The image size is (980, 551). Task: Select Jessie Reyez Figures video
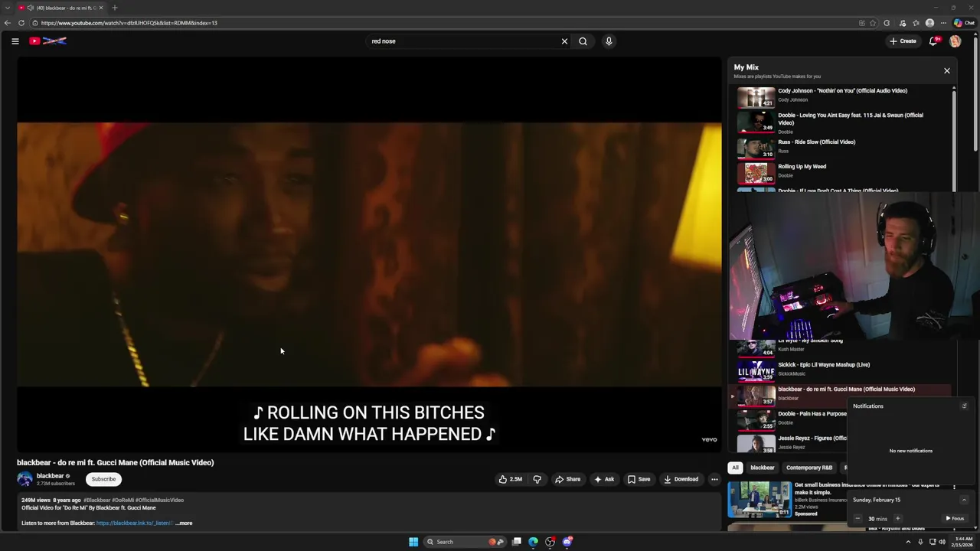click(x=792, y=443)
